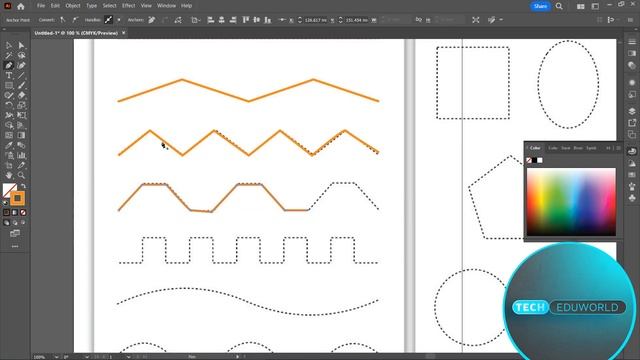Select the Rectangle tool
Screen dimensions: 640x360
coord(9,85)
